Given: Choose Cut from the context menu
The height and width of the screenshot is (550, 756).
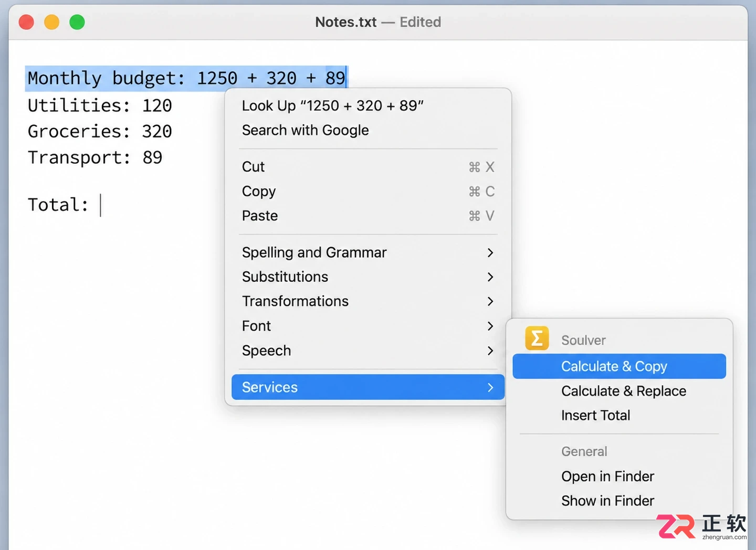Looking at the screenshot, I should (368, 167).
